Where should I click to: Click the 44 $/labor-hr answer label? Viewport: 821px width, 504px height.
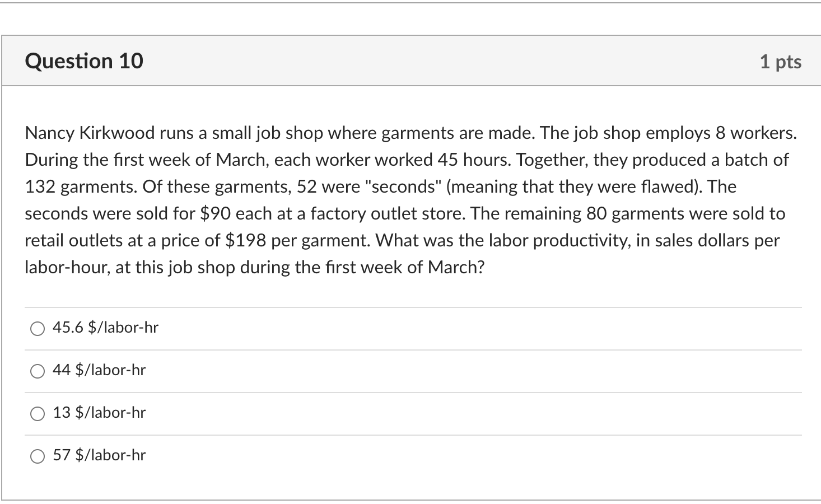[x=99, y=370]
